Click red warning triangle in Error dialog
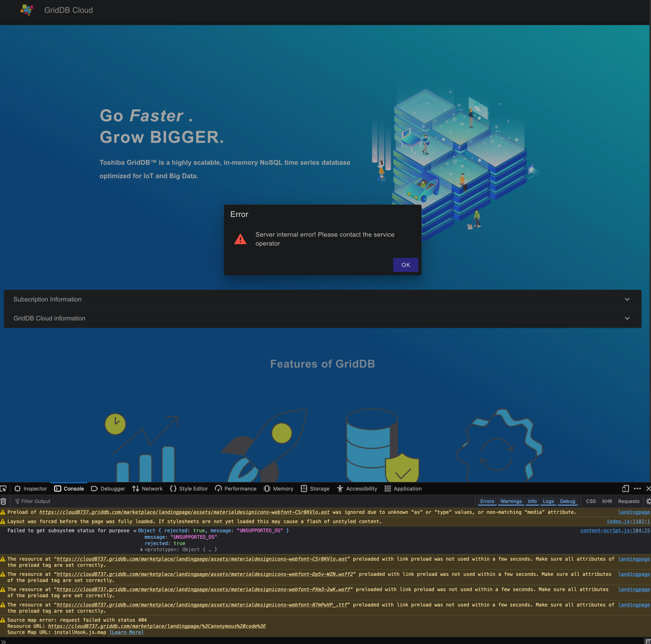This screenshot has width=651, height=644. (240, 239)
